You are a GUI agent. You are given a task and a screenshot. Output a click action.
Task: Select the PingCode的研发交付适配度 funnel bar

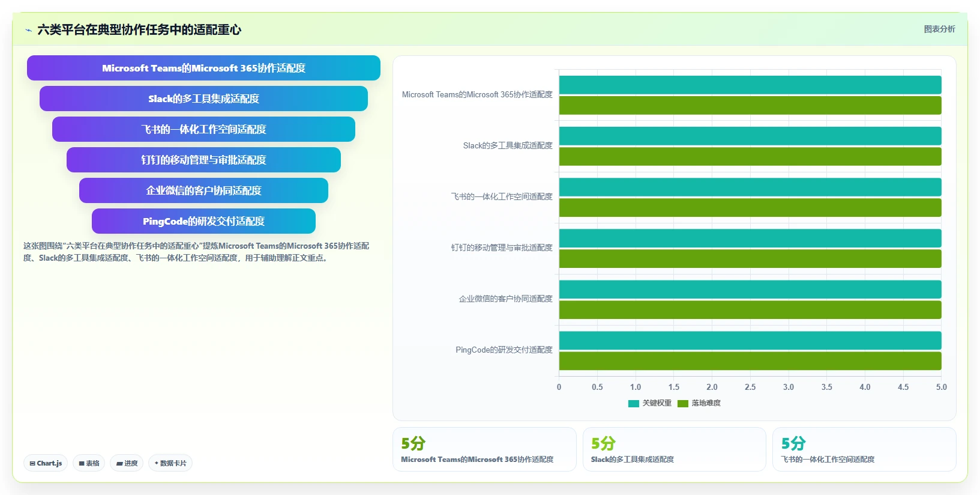[203, 221]
